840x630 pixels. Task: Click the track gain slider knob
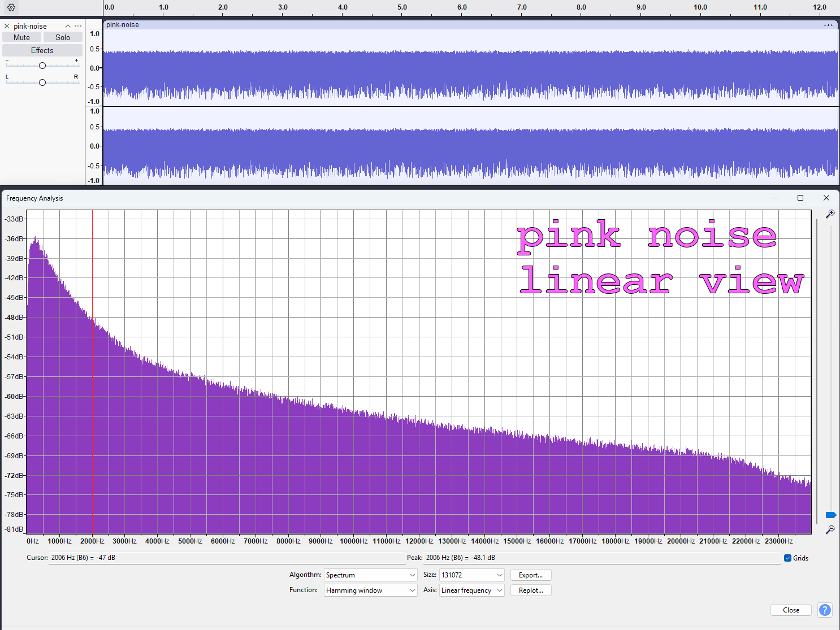(42, 66)
